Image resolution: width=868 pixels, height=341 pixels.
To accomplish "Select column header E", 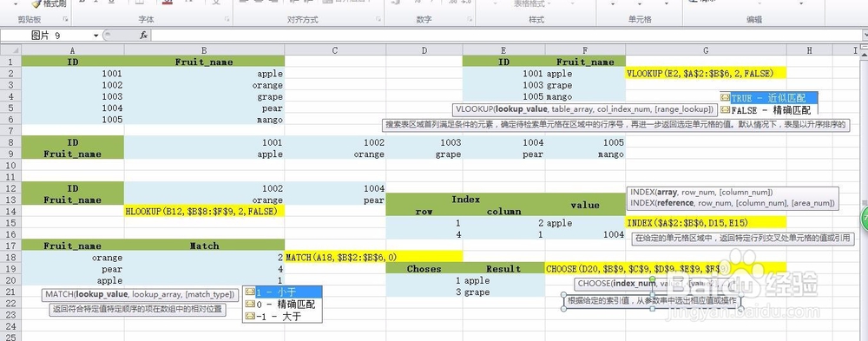I will point(503,50).
